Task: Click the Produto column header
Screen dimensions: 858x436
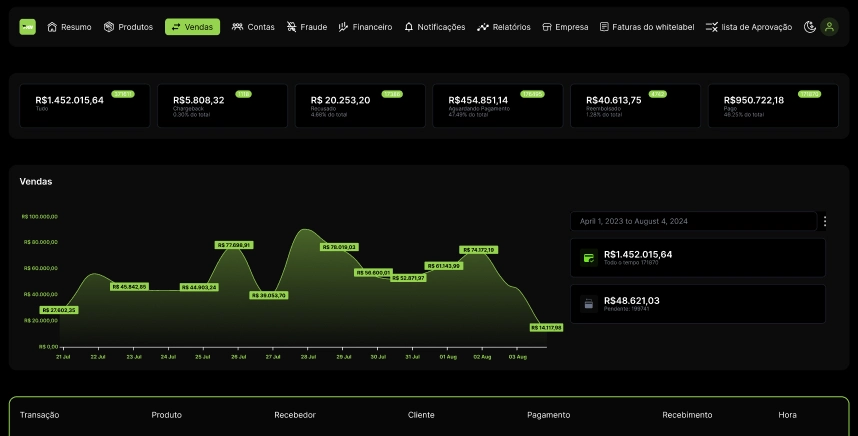Action: coord(166,415)
